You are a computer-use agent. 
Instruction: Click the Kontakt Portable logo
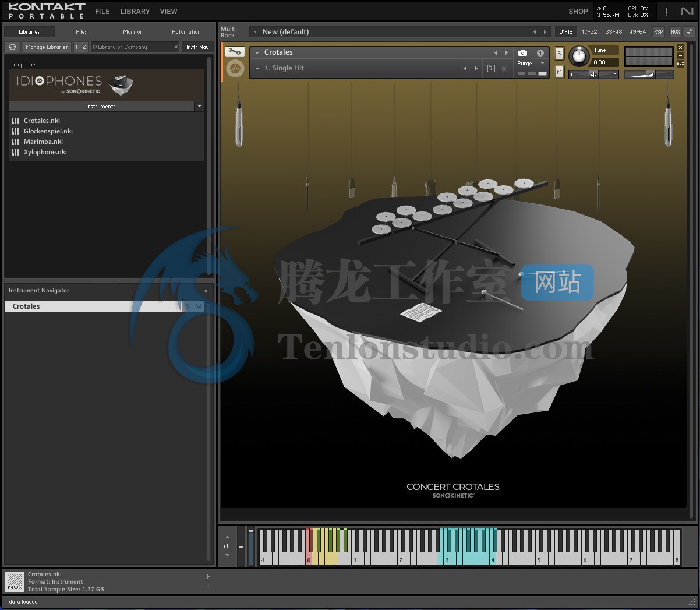[x=47, y=11]
